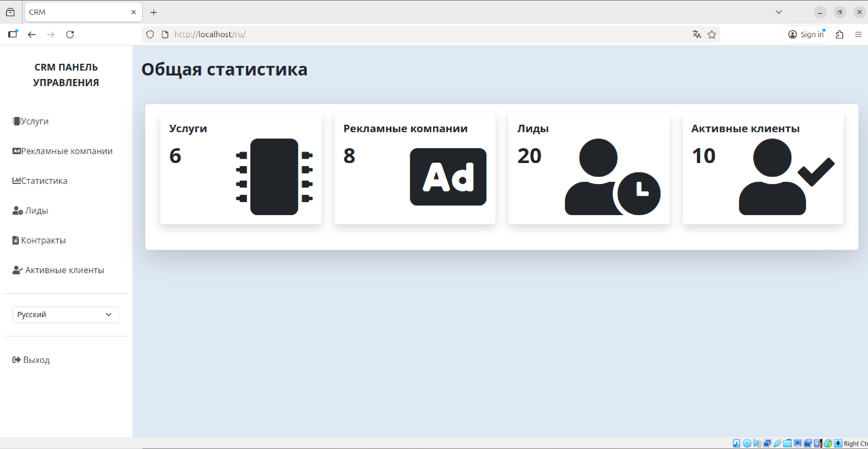Viewport: 868px width, 449px height.
Task: Click the user with checkmark icon in Активные клиенты card
Action: [787, 177]
